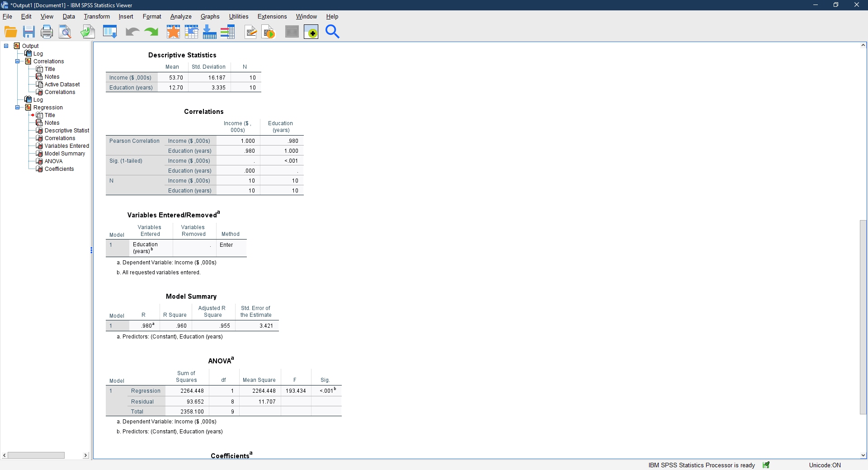Click the blue Search magnifier icon
The height and width of the screenshot is (470, 868).
coord(332,32)
